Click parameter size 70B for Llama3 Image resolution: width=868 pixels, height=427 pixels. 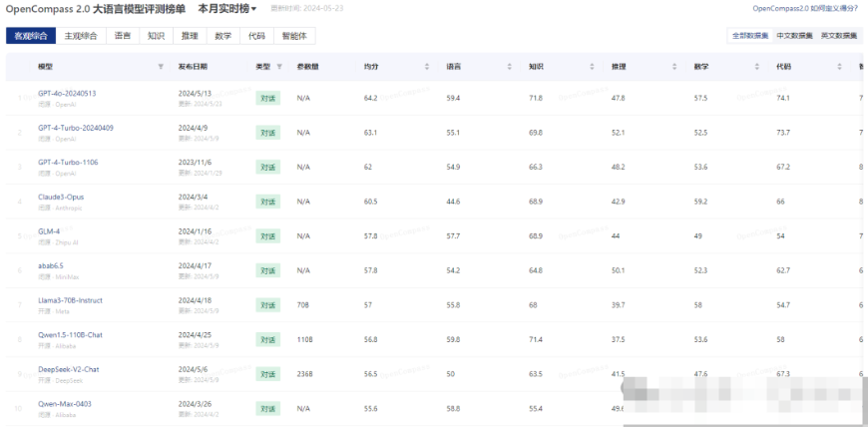(x=303, y=305)
